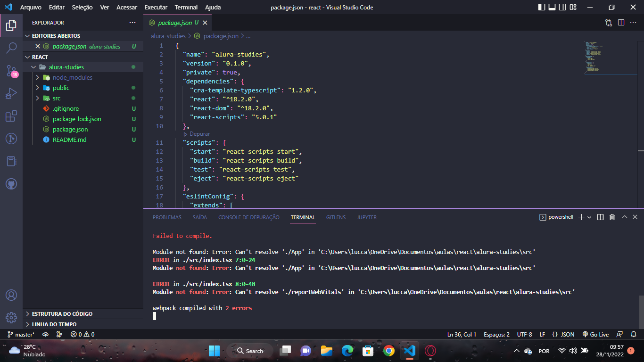Close package.json in open editors list

38,47
